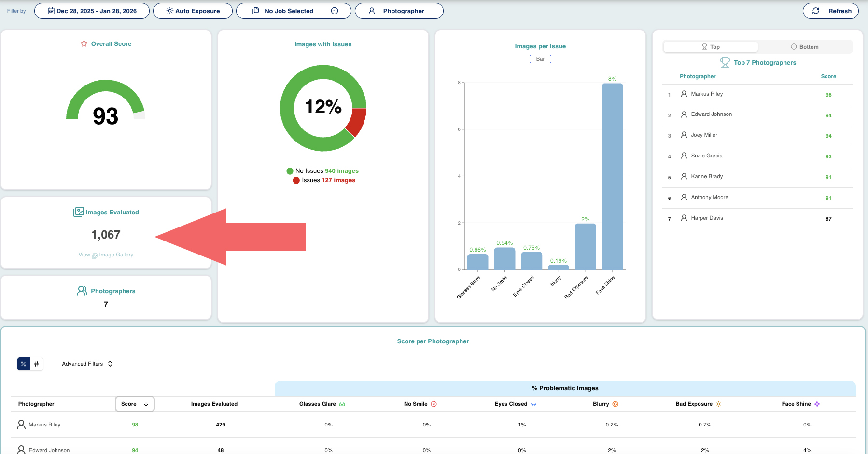Open the View Image Gallery link
This screenshot has height=454, width=868.
pyautogui.click(x=106, y=255)
